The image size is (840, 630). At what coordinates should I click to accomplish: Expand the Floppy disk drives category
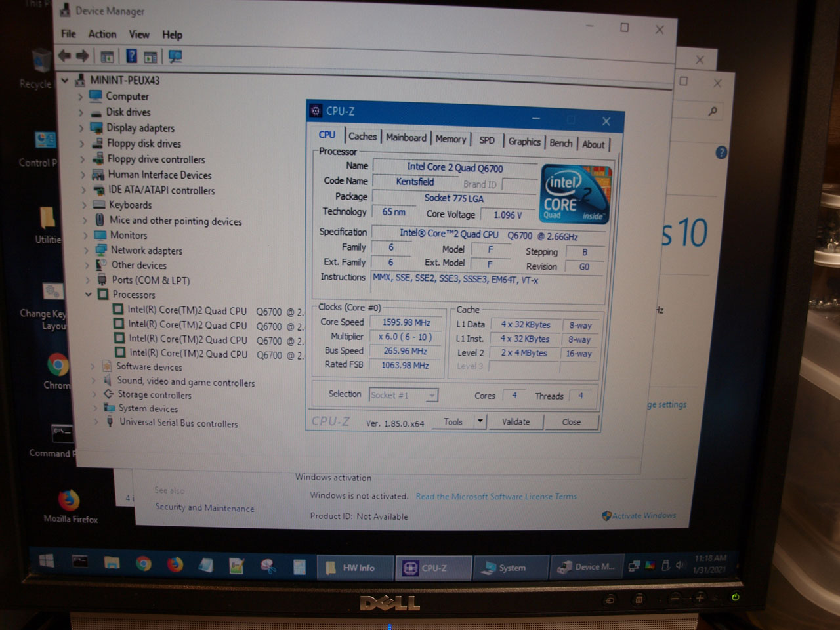point(82,144)
